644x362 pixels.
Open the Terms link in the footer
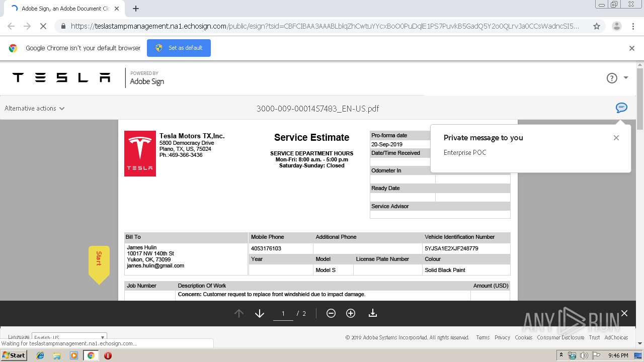[x=483, y=337]
